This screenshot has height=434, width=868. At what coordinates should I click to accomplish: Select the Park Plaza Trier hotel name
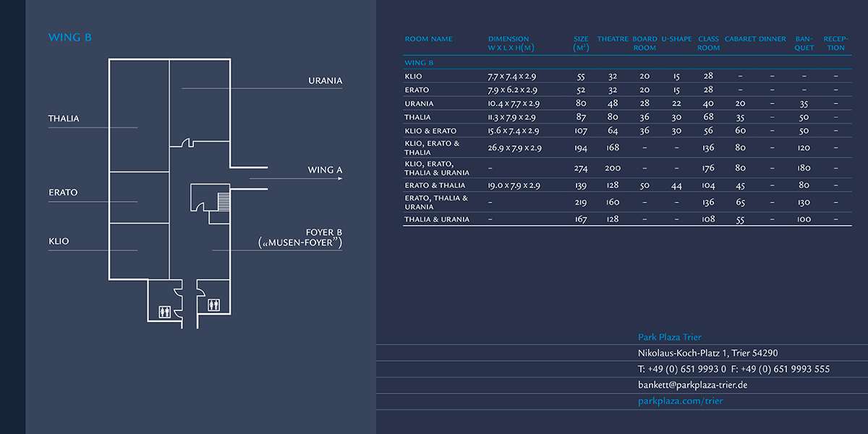coord(669,337)
